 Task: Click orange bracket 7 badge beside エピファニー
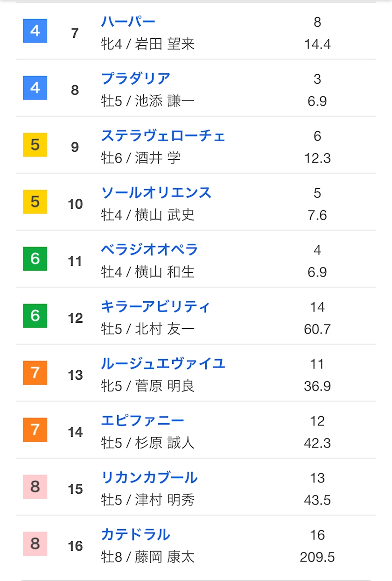tap(35, 430)
